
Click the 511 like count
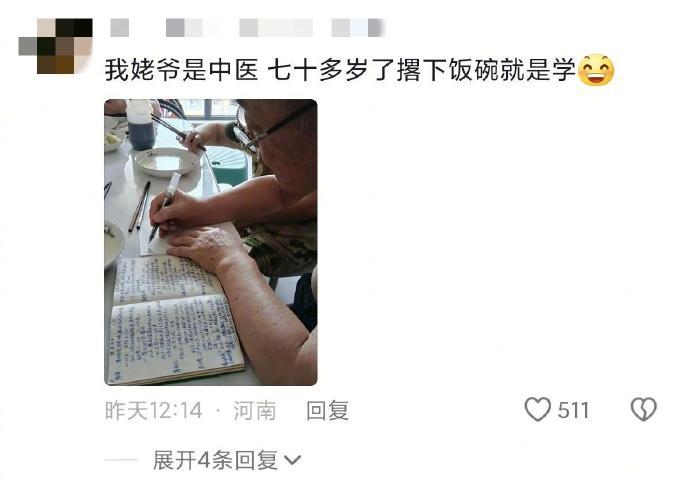pyautogui.click(x=573, y=410)
